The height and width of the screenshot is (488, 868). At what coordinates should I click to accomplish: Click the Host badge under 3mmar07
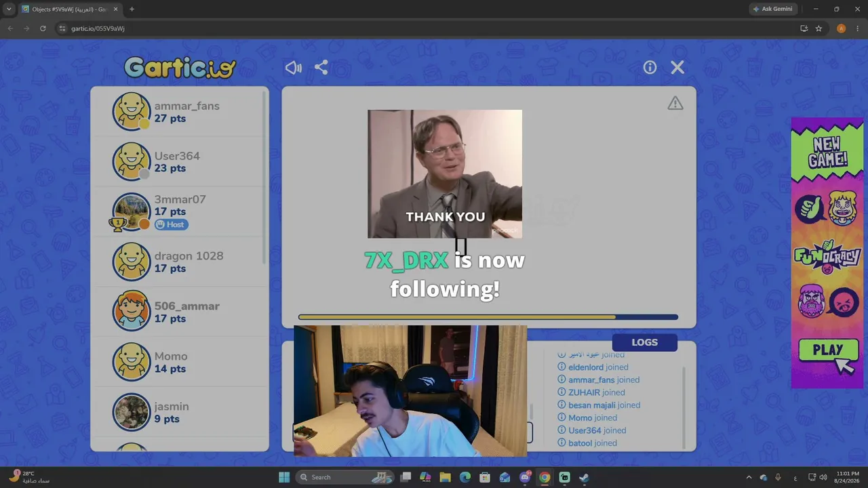click(x=171, y=224)
